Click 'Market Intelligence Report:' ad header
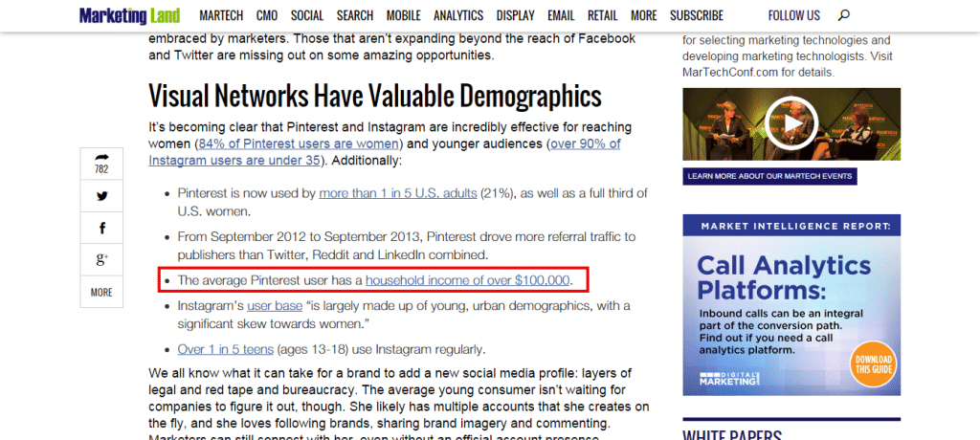 coord(791,226)
